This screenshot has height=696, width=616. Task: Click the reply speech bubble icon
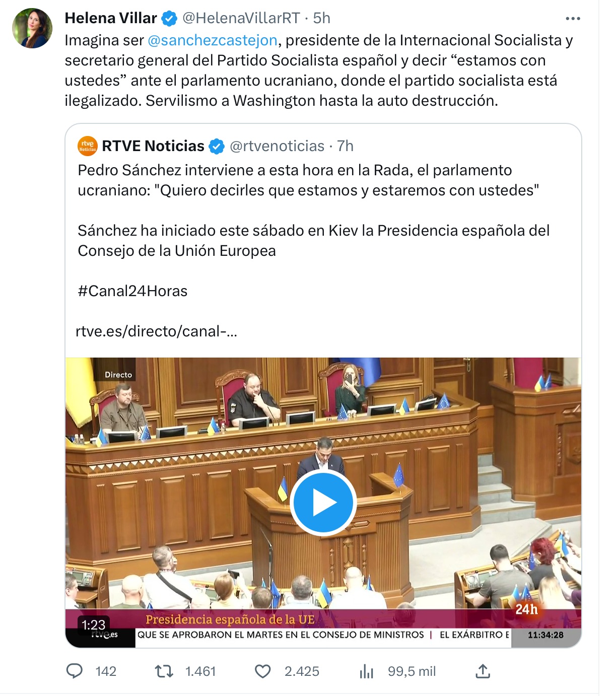coord(75,671)
